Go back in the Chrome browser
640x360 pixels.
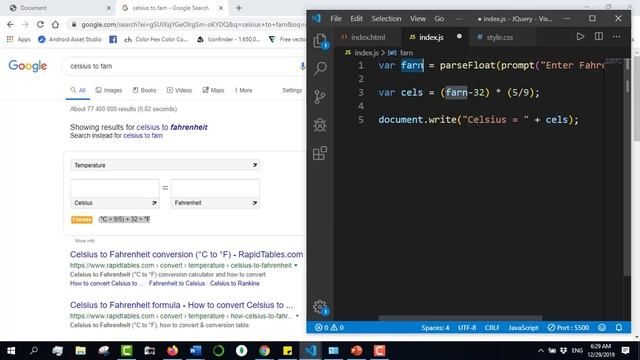point(10,24)
